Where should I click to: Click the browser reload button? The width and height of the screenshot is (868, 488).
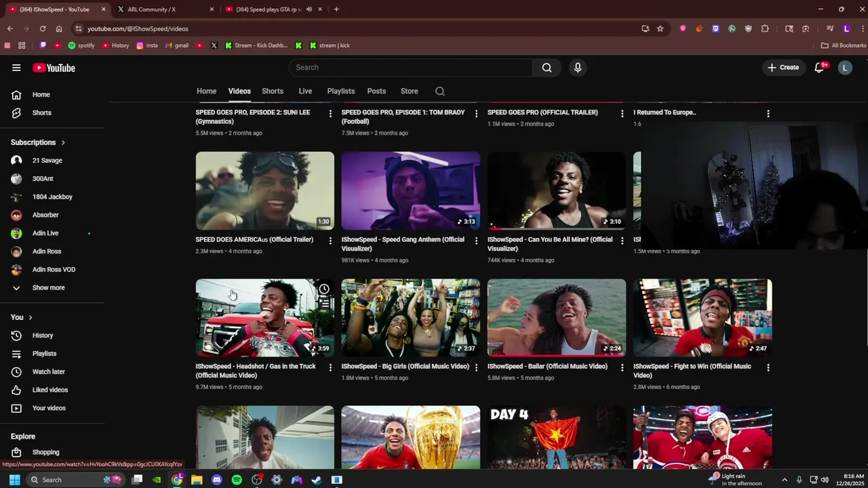42,28
